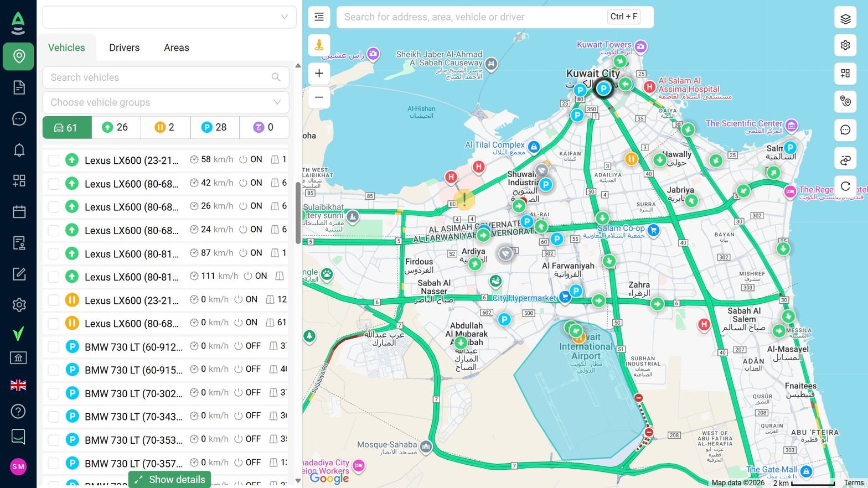
Task: Switch to the Areas tab
Action: 176,48
